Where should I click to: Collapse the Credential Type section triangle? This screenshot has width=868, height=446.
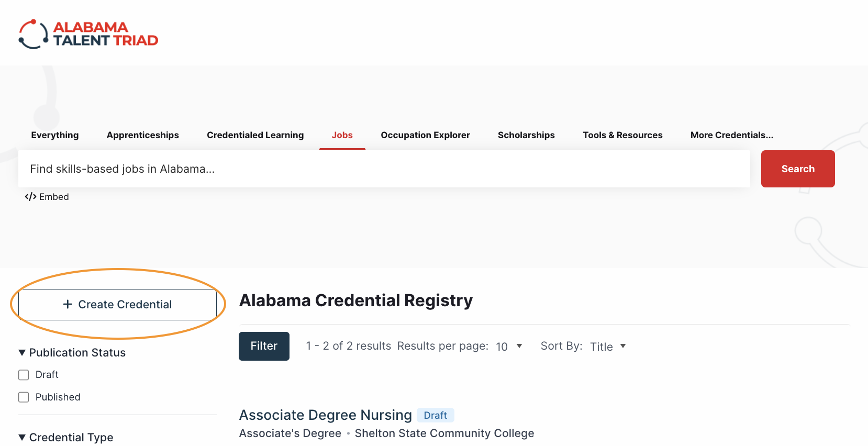point(22,437)
